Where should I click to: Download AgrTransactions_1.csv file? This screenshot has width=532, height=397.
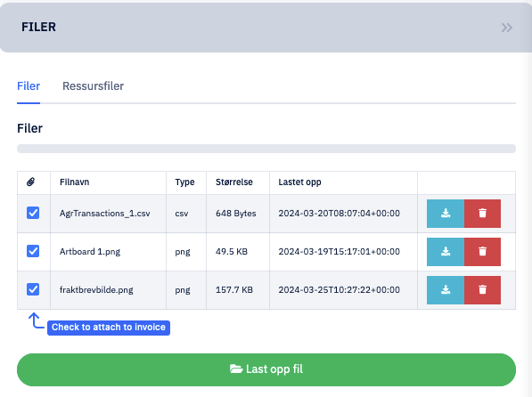coord(446,214)
